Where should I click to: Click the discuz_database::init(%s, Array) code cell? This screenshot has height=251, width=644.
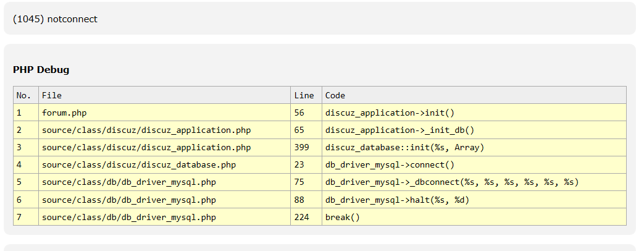tap(404, 147)
